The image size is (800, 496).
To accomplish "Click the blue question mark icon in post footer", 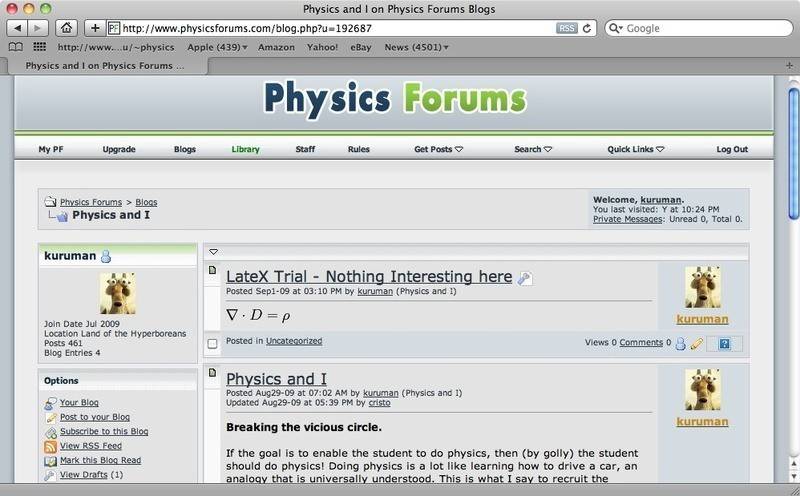I will click(724, 344).
